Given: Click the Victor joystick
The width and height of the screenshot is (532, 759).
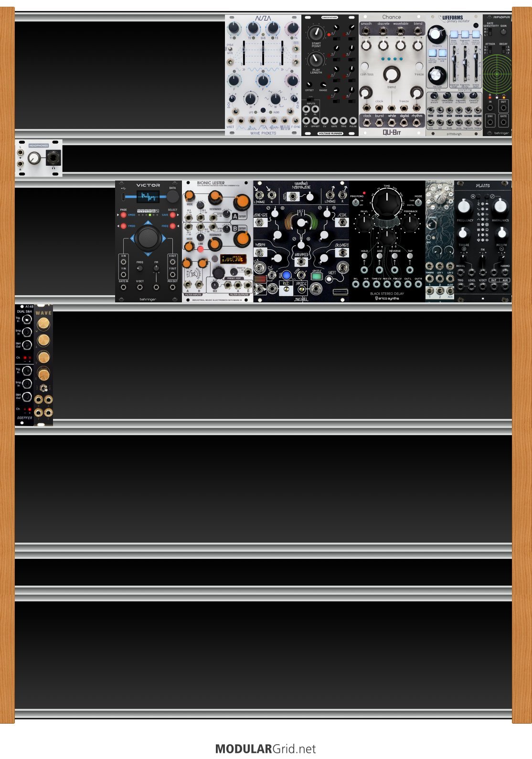Looking at the screenshot, I should tap(148, 237).
